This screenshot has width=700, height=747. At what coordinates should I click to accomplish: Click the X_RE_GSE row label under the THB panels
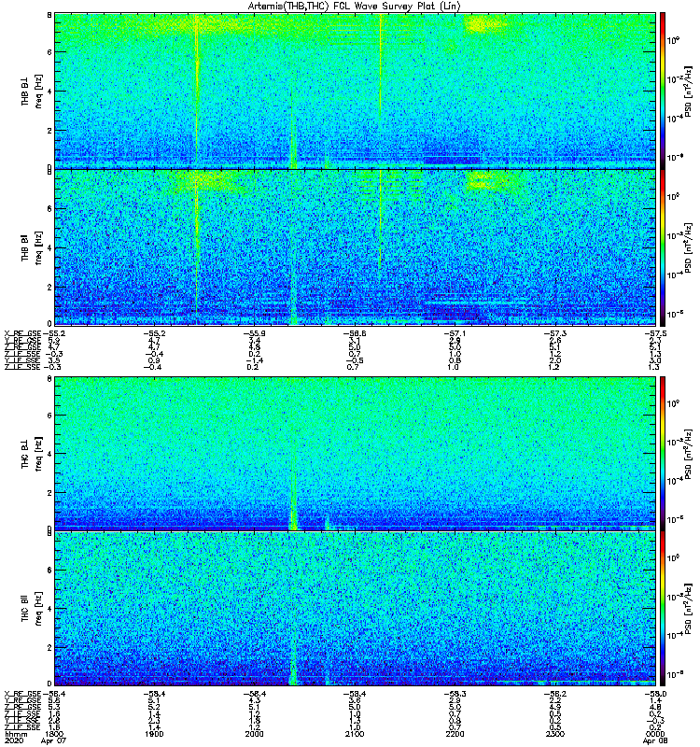22,333
